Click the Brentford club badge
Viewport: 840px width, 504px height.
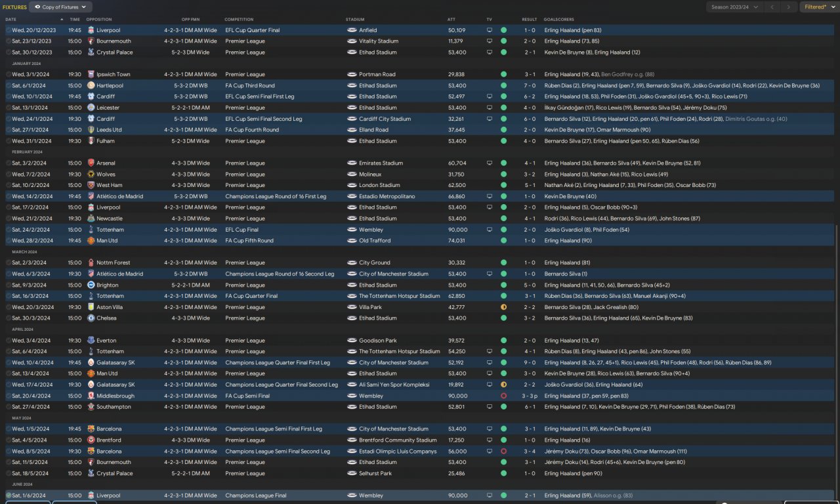(91, 440)
